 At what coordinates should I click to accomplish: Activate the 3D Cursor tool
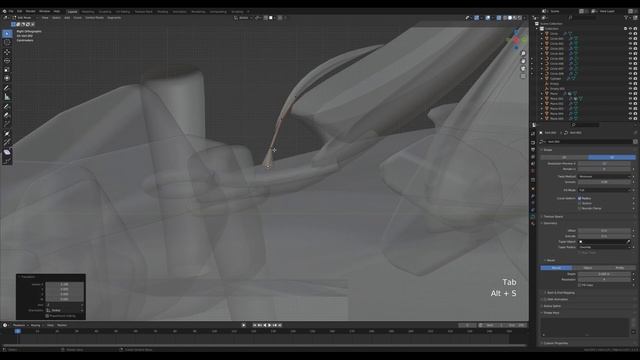(x=7, y=42)
